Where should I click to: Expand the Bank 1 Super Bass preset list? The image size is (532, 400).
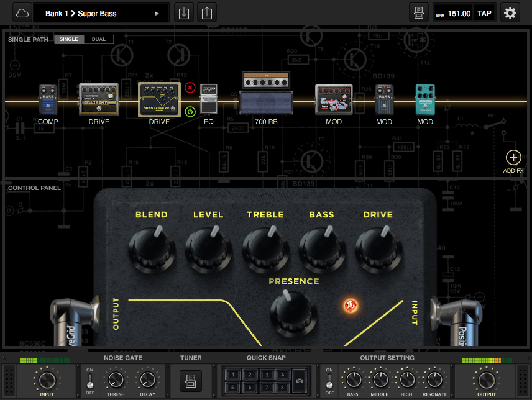[157, 12]
